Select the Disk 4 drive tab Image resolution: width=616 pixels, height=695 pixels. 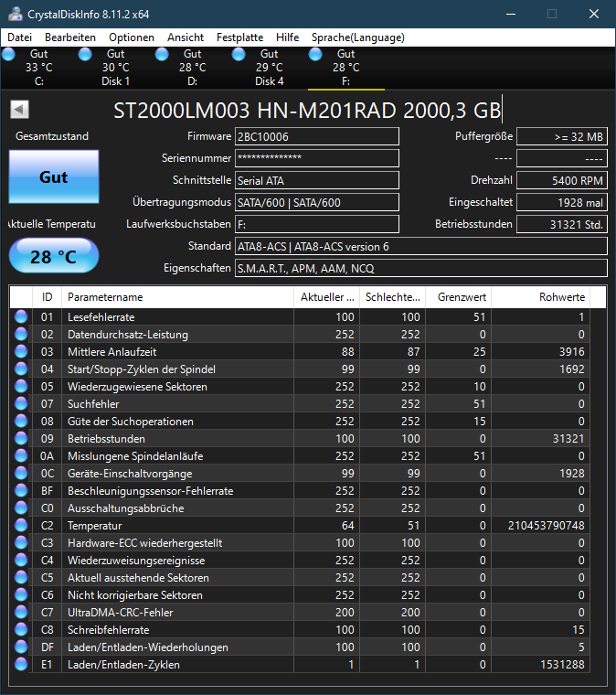tap(269, 68)
